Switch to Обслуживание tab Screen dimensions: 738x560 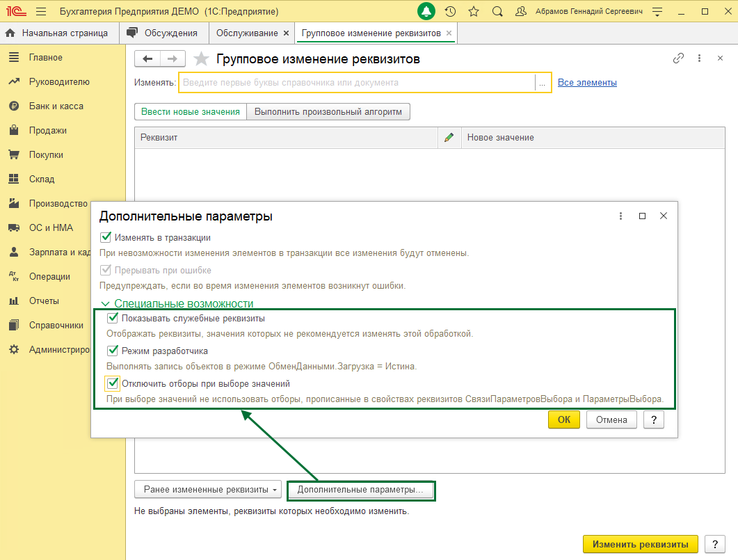[247, 33]
